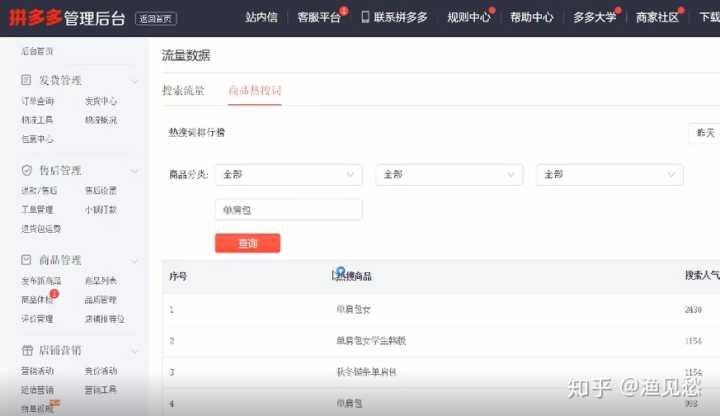Open 营销活动 in sidebar

37,371
